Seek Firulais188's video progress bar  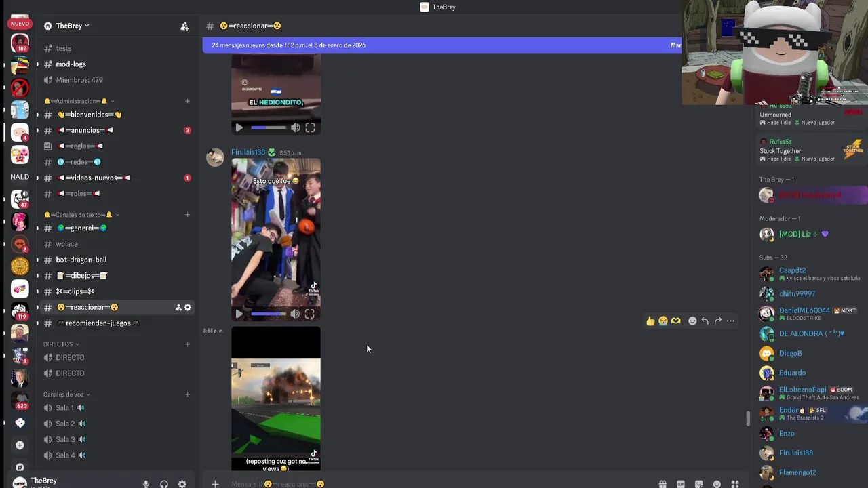click(269, 314)
